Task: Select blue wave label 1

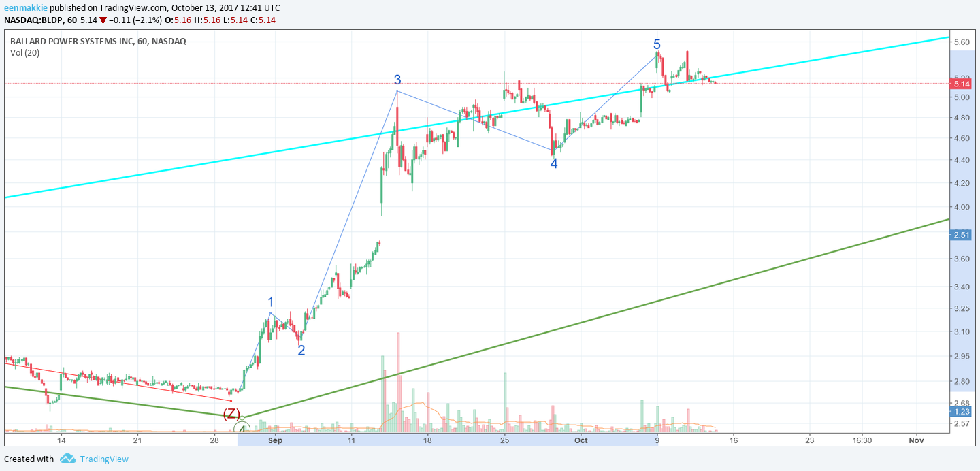Action: tap(271, 302)
